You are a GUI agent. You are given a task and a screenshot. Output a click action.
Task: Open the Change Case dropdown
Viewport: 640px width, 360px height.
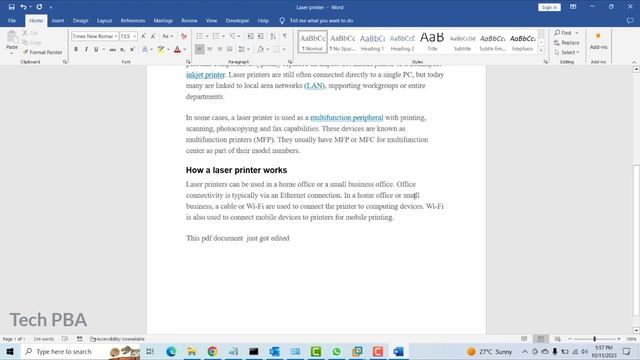pos(167,36)
